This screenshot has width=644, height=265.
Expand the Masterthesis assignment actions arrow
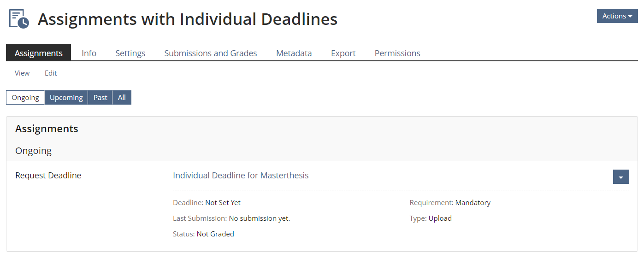pos(620,177)
